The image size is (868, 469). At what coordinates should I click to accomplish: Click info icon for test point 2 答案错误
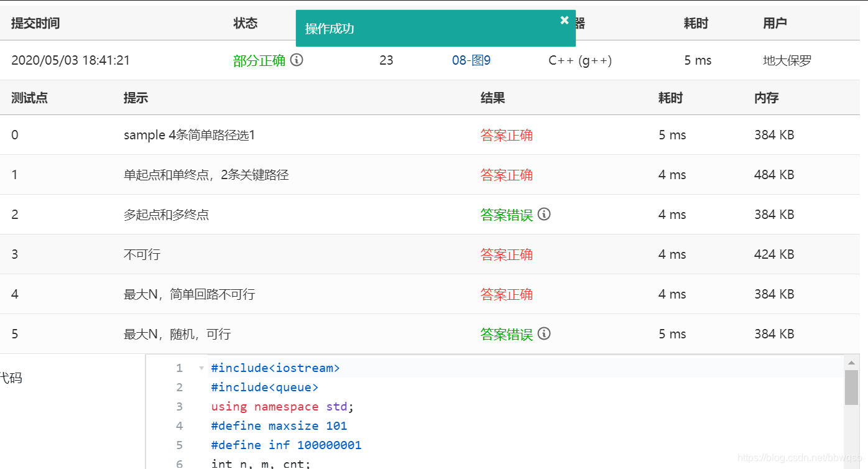pyautogui.click(x=544, y=215)
